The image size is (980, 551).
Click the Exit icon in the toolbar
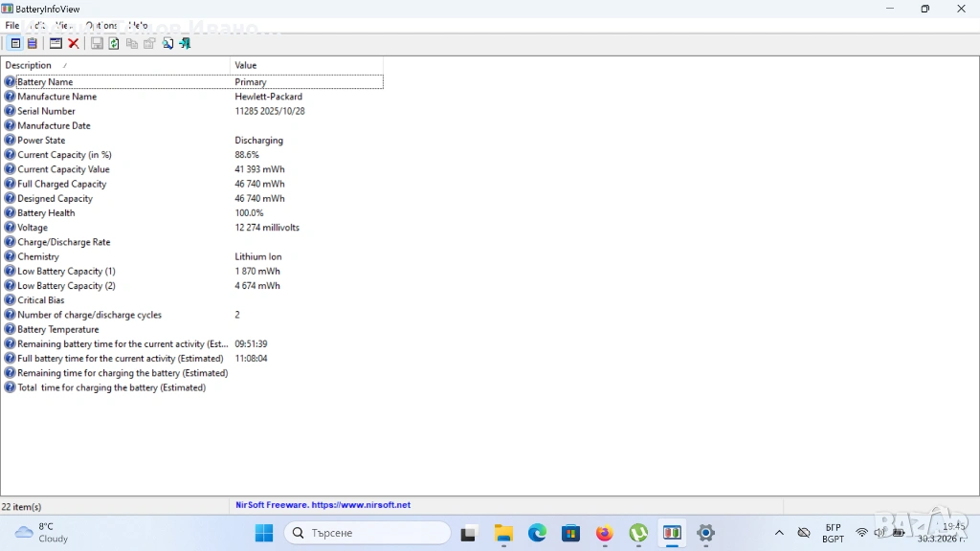(185, 43)
